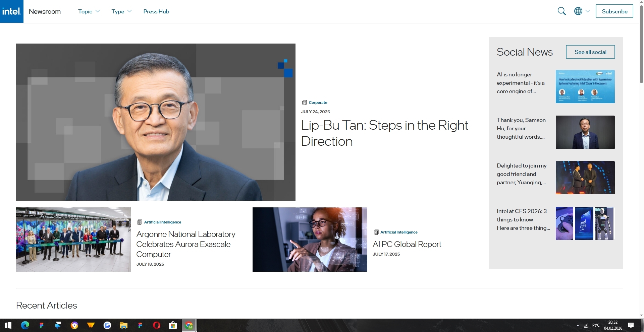Click the page vertical scrollbar thumb
This screenshot has height=332, width=644.
click(x=641, y=44)
